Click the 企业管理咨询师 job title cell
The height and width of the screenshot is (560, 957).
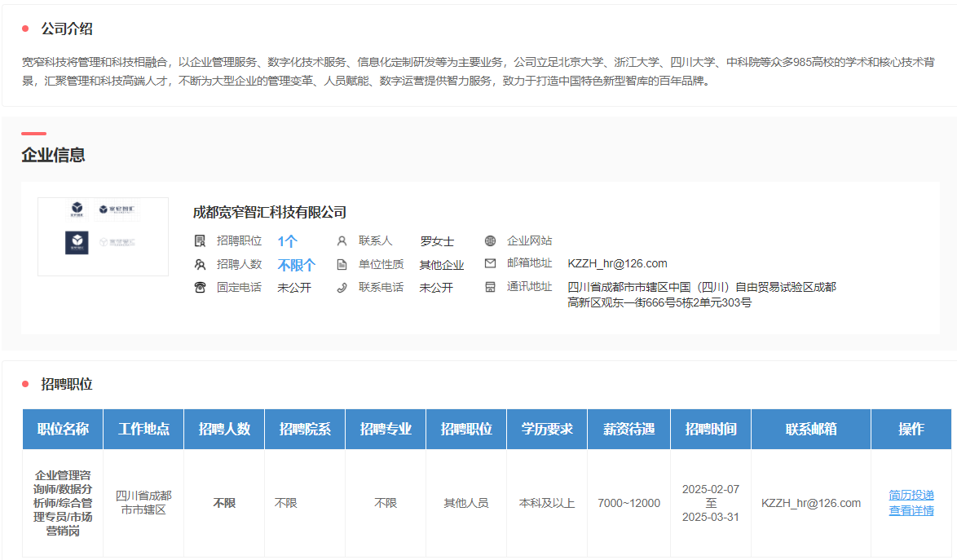63,502
